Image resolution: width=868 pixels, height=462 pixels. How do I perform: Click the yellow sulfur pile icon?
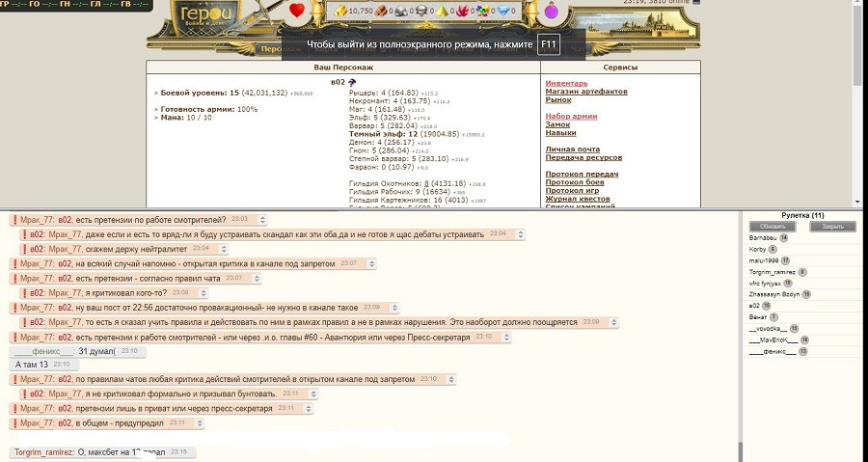point(442,11)
